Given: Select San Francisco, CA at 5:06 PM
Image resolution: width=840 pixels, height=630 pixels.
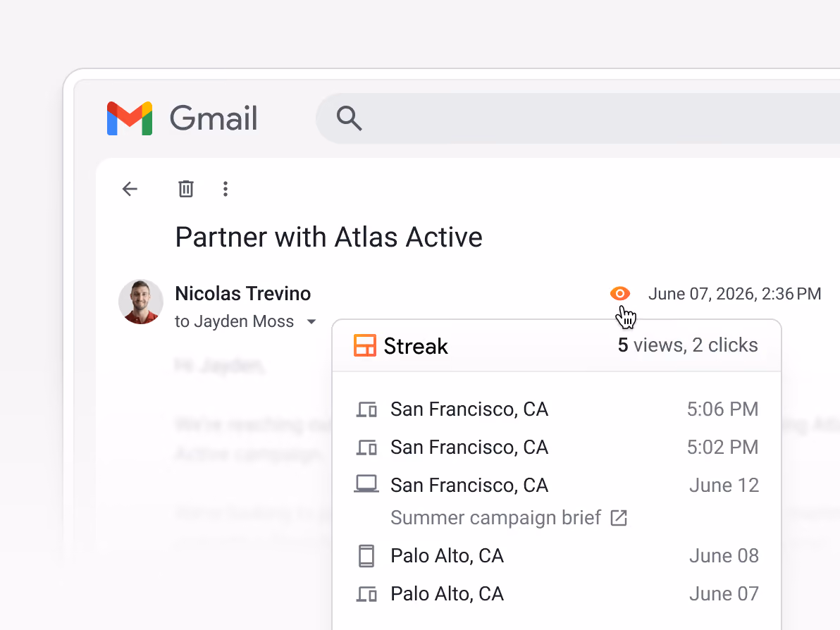Looking at the screenshot, I should pos(469,409).
